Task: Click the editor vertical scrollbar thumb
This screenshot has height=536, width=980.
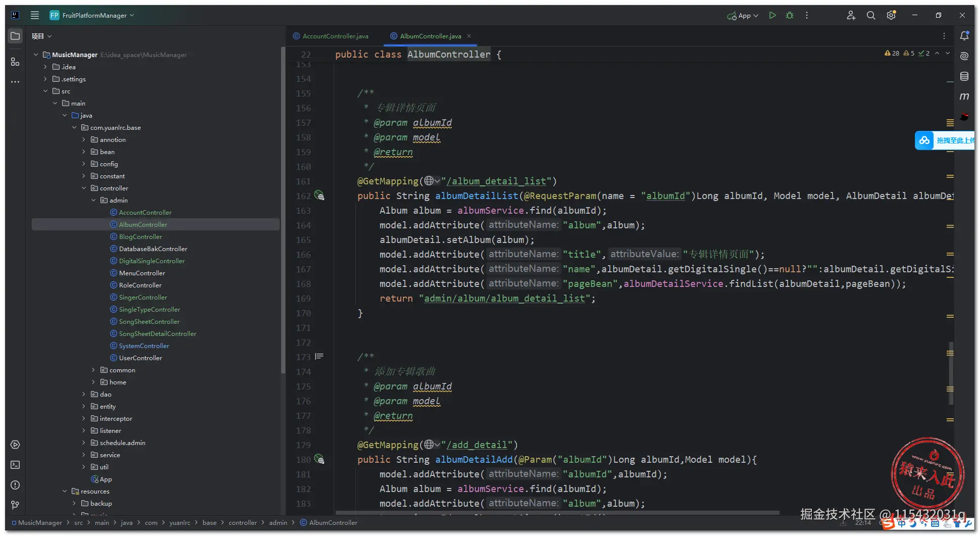Action: click(951, 373)
